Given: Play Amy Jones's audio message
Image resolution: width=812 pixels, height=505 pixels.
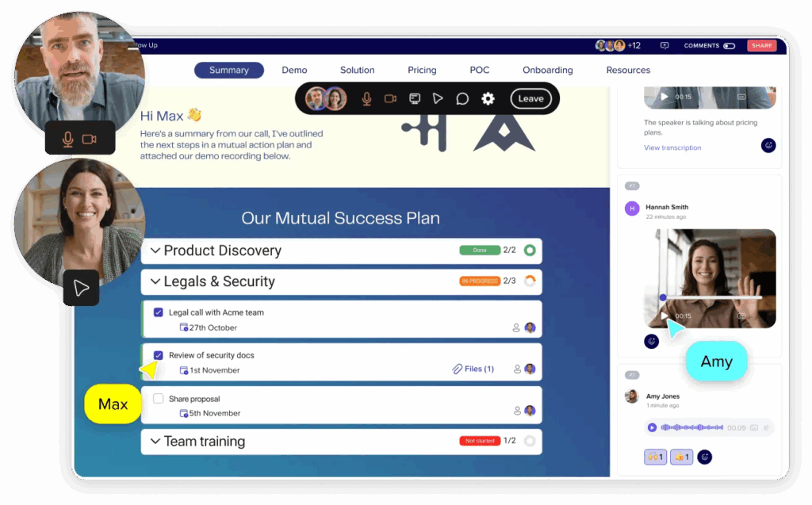Looking at the screenshot, I should [652, 427].
